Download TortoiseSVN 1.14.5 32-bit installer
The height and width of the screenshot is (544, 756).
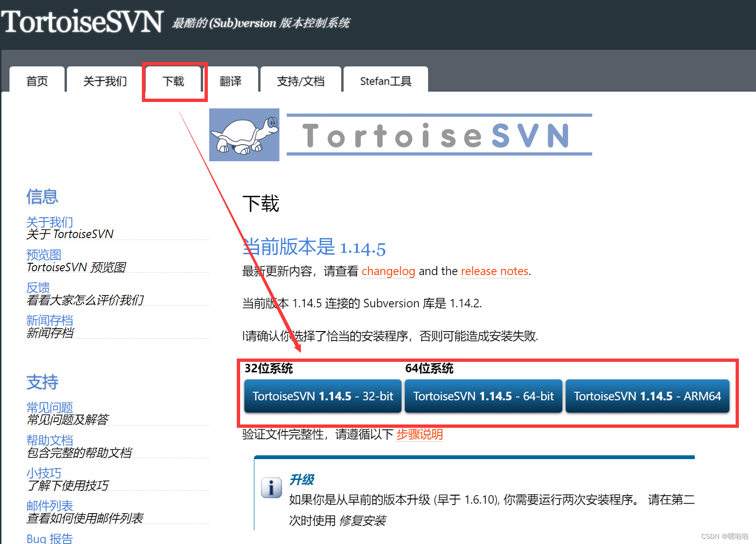click(x=323, y=396)
